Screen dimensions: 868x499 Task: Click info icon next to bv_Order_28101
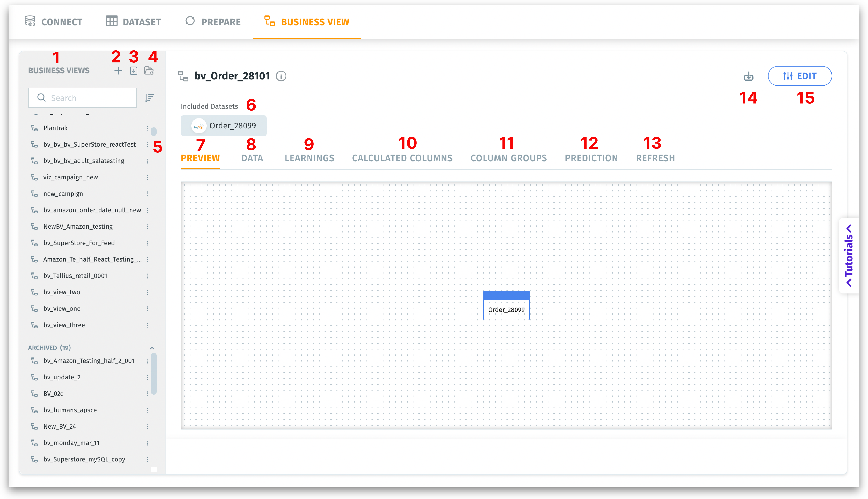click(281, 76)
